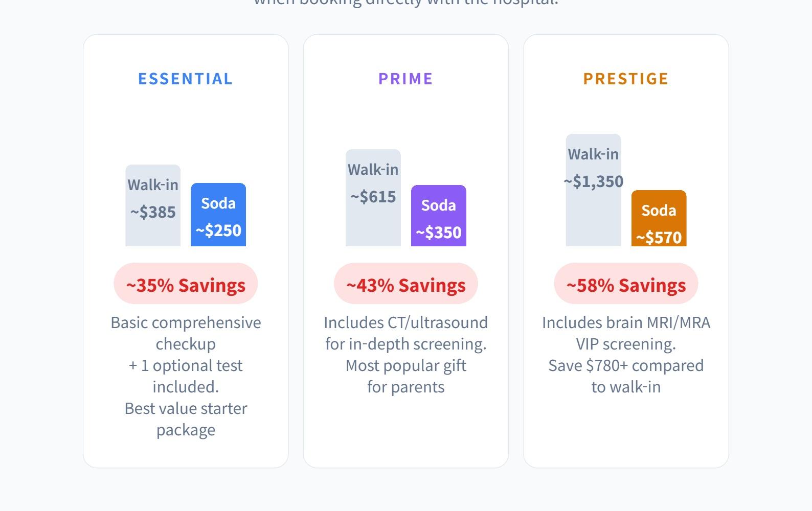Click the "Basic comprehensive checkup" text
Image resolution: width=812 pixels, height=511 pixels.
click(186, 333)
